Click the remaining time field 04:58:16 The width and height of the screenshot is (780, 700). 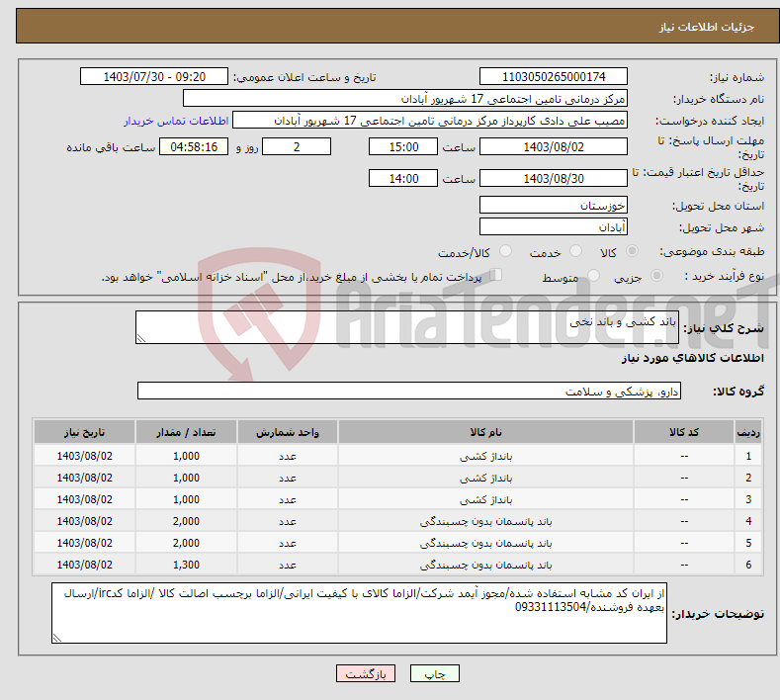pos(194,146)
